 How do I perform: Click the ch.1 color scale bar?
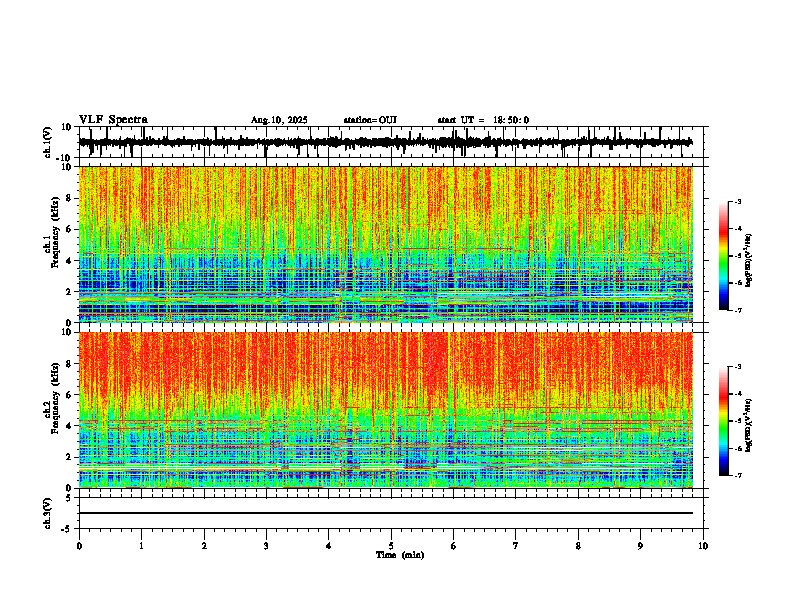(x=724, y=256)
